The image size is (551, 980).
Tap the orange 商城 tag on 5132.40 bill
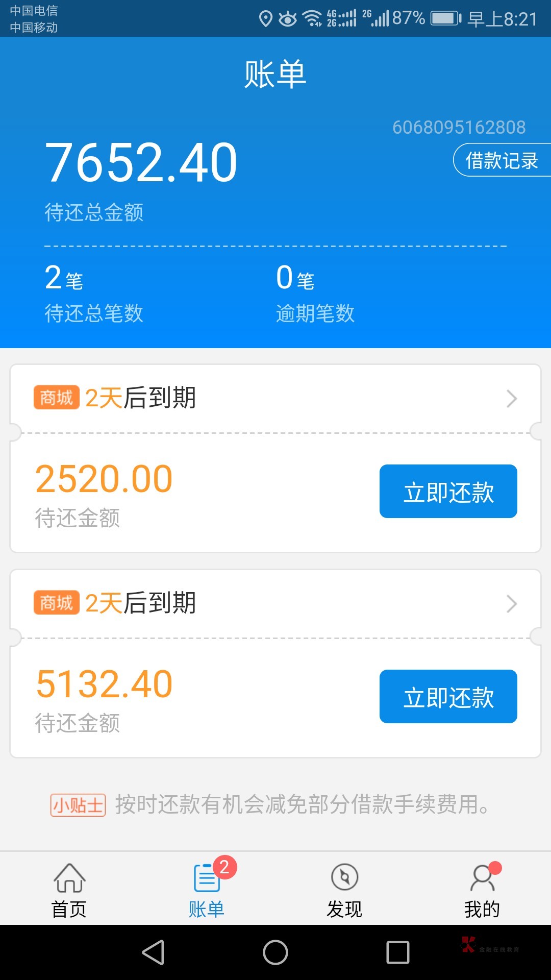(x=57, y=603)
